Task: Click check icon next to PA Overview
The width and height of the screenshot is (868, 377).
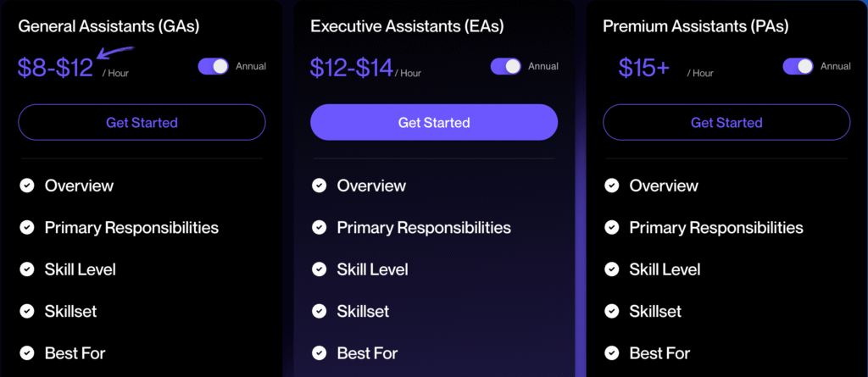Action: [x=612, y=186]
